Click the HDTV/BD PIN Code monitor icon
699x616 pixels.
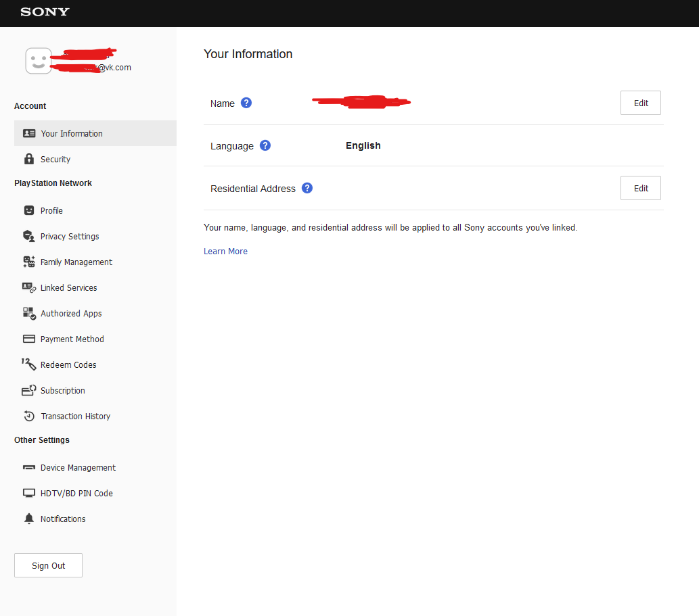tap(29, 493)
